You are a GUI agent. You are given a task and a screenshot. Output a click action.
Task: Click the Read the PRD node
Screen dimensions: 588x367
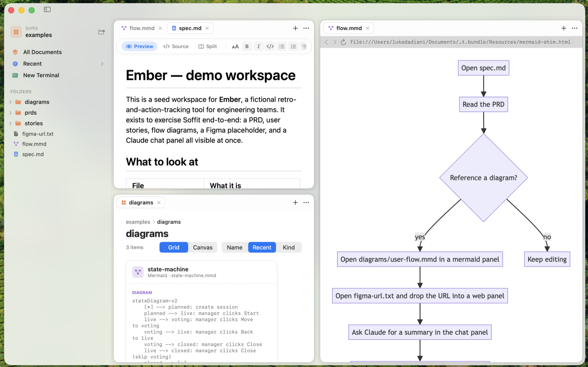pos(484,104)
